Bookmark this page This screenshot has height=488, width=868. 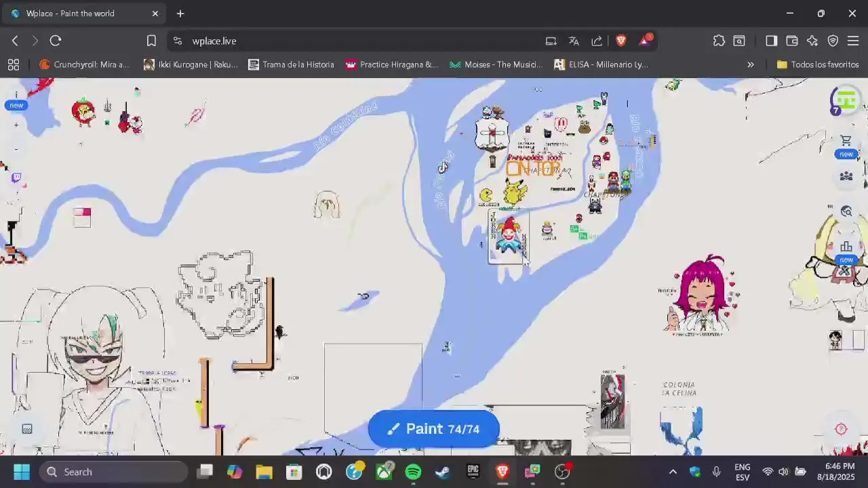pos(151,41)
